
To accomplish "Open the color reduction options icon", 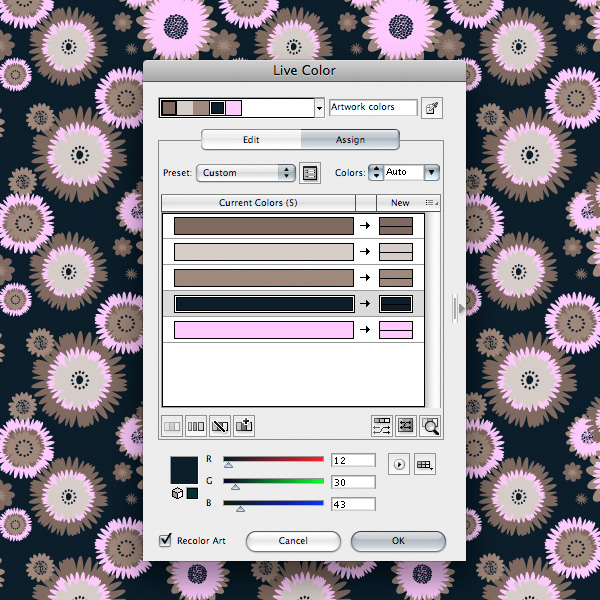I will pyautogui.click(x=310, y=173).
